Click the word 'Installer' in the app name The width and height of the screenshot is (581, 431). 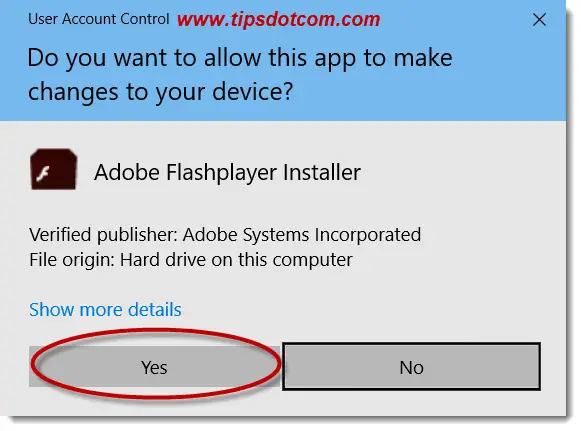[322, 172]
